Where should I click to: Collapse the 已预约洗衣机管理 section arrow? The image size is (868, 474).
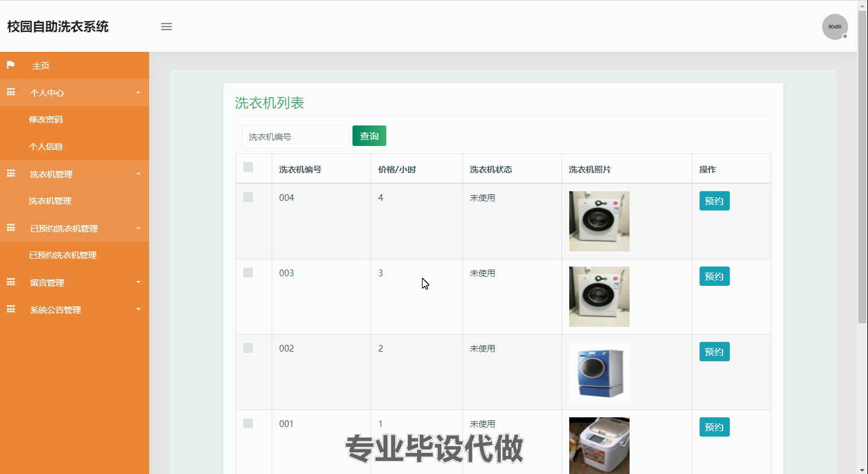pos(138,228)
